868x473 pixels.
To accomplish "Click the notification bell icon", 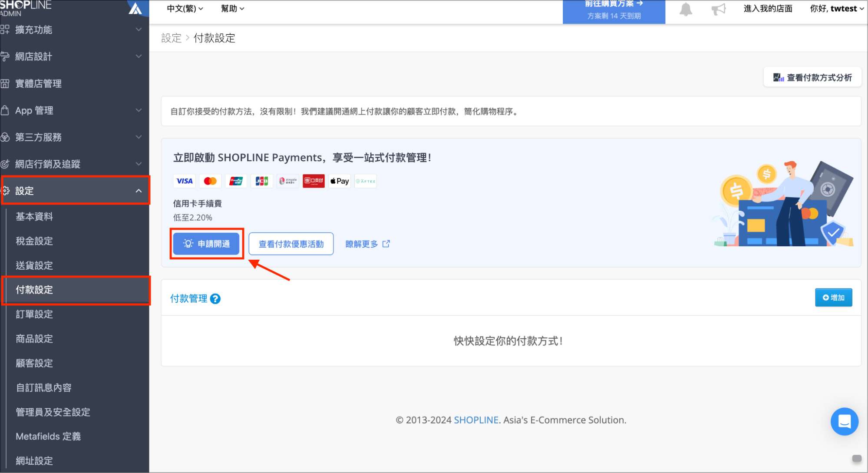I will point(686,9).
